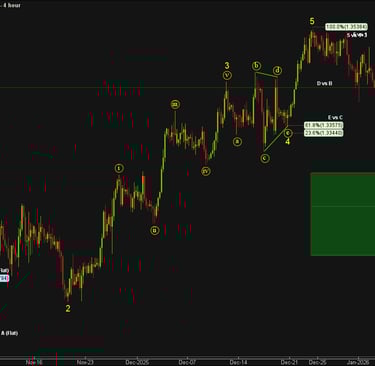Viewport: 375px width, 366px height.
Task: Click the Dec 07 date axis label
Action: (x=187, y=362)
